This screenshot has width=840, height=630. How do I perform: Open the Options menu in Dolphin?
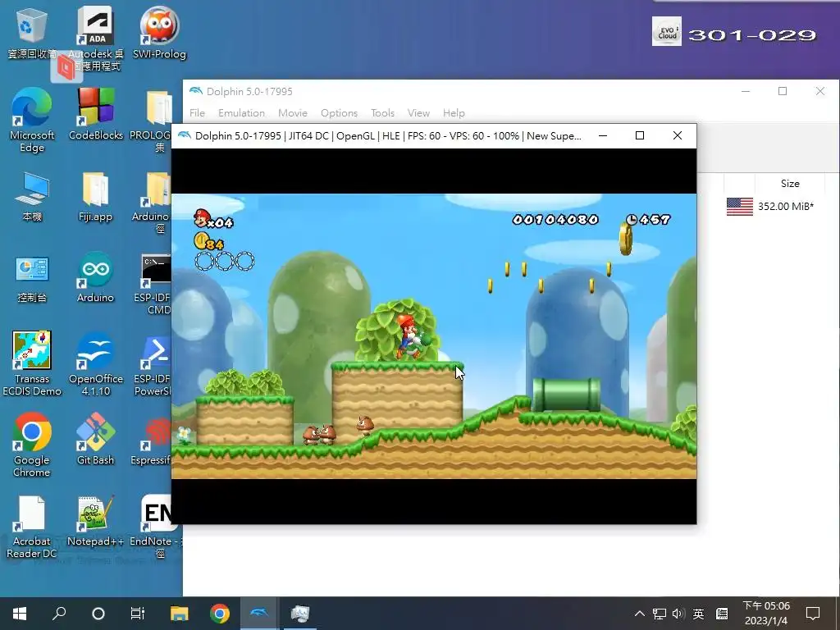pos(339,113)
